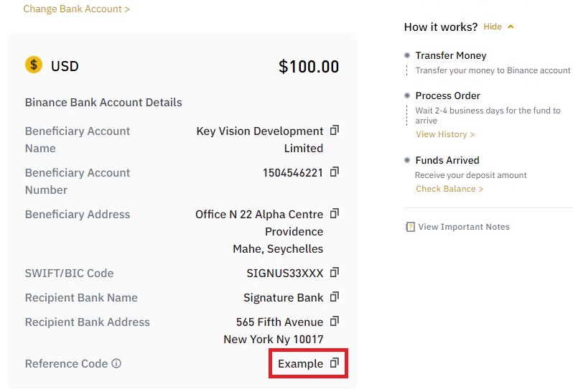Open View History link
Image resolution: width=573 pixels, height=392 pixels.
(444, 134)
